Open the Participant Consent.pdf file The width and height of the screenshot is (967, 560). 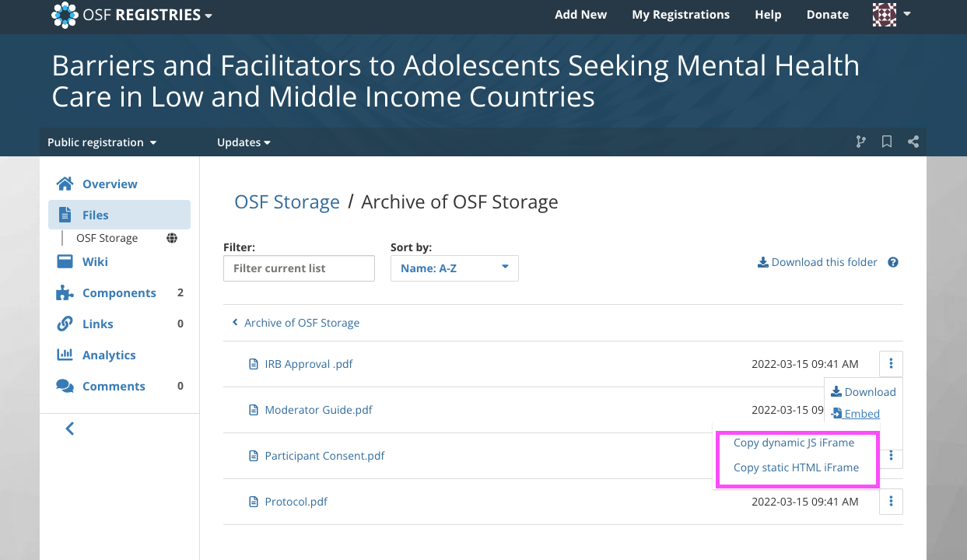point(324,456)
